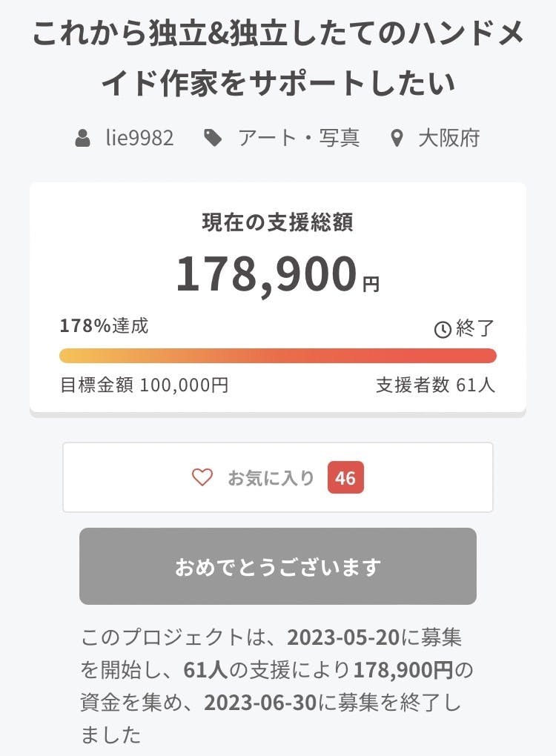Click the 2023-06-30 end date text
The image size is (556, 756).
click(x=252, y=701)
